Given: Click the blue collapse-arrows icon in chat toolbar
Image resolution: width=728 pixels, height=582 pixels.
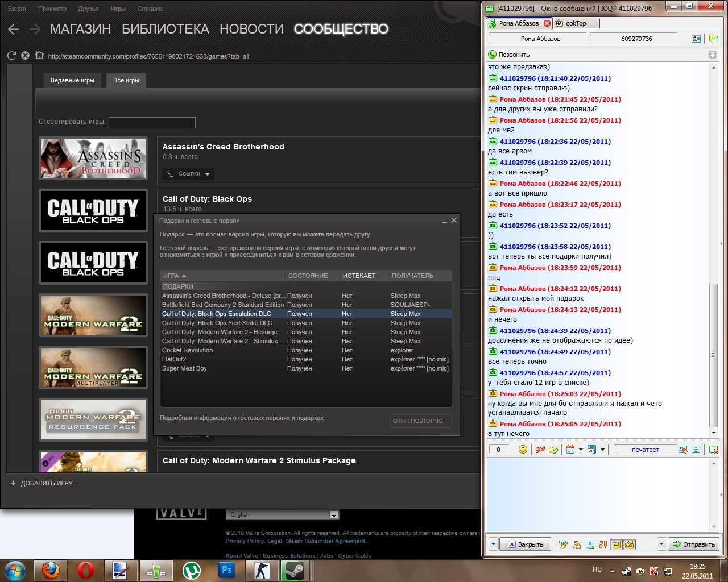Looking at the screenshot, I should pyautogui.click(x=696, y=450).
